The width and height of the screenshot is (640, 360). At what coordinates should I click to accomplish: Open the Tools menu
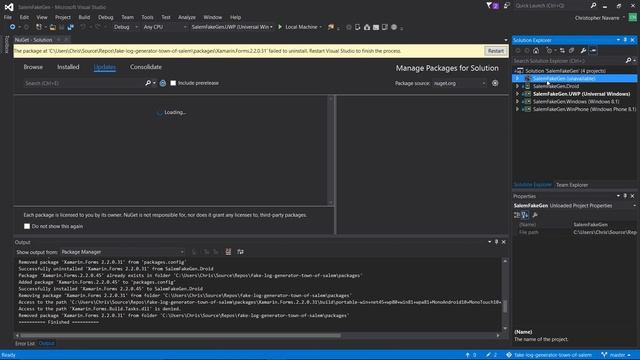pyautogui.click(x=147, y=17)
